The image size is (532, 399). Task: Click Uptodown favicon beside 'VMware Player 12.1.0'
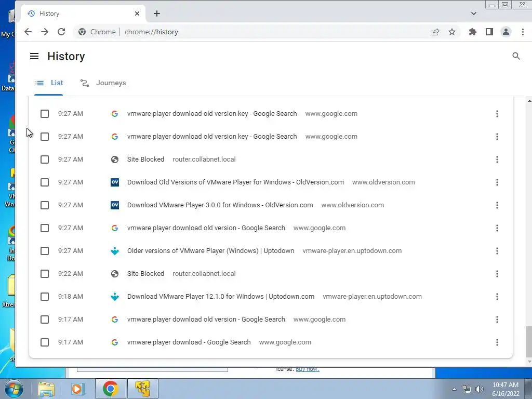pyautogui.click(x=115, y=297)
